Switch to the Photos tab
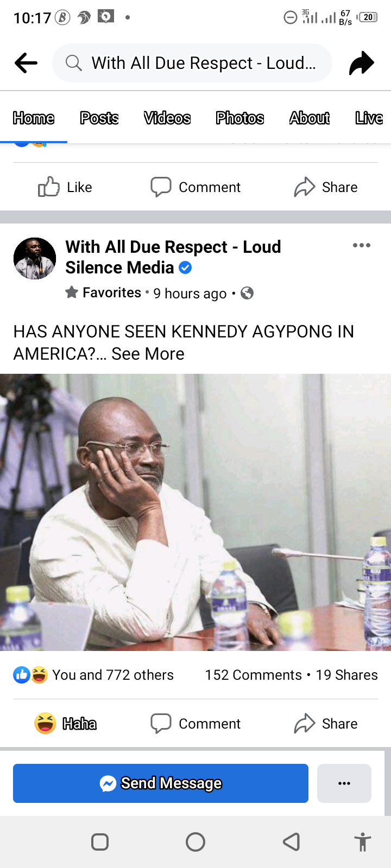Screen dimensions: 391x868 point(240,118)
